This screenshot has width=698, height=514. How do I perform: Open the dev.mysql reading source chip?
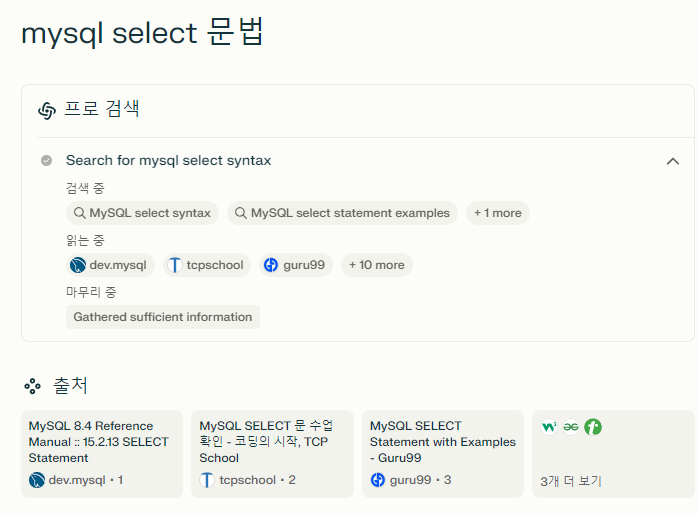(110, 265)
